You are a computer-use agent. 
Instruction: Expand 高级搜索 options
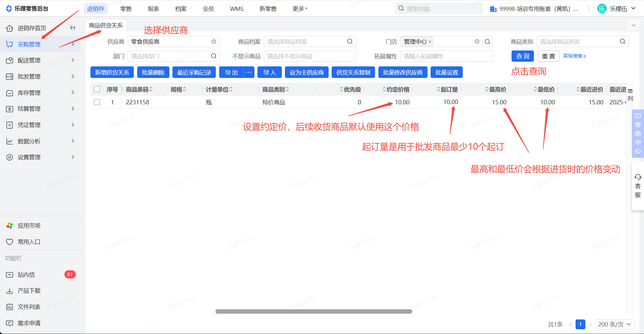point(575,56)
